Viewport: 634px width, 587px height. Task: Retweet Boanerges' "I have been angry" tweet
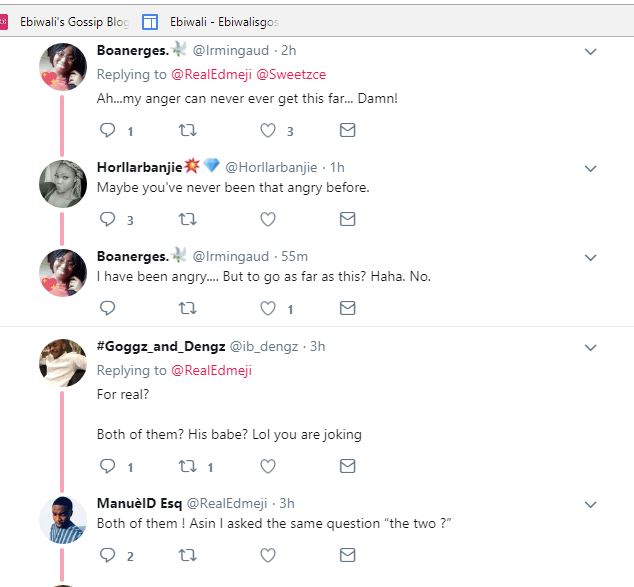pyautogui.click(x=187, y=308)
